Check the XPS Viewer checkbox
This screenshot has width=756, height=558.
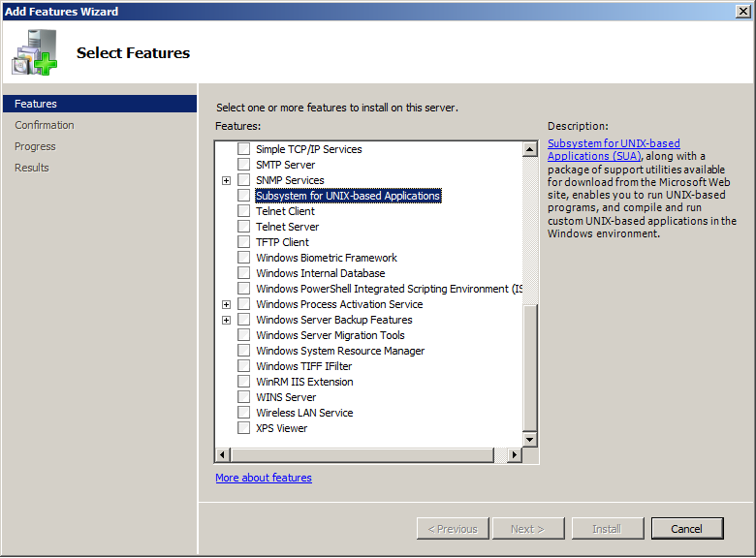tap(244, 428)
